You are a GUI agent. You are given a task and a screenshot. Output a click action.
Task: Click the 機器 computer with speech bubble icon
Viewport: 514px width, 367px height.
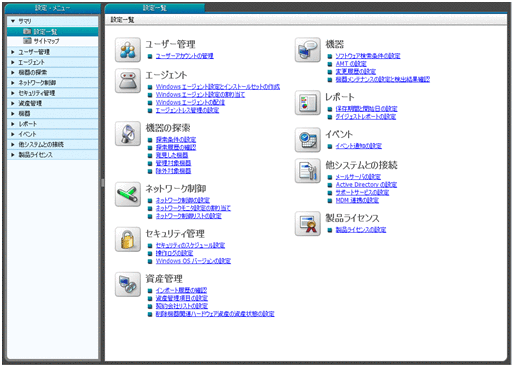tap(308, 50)
